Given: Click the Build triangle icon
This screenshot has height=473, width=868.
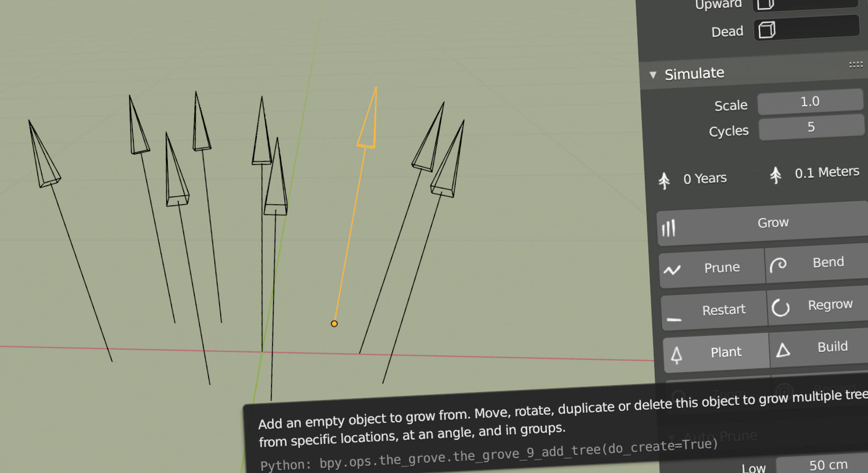Looking at the screenshot, I should click(783, 350).
